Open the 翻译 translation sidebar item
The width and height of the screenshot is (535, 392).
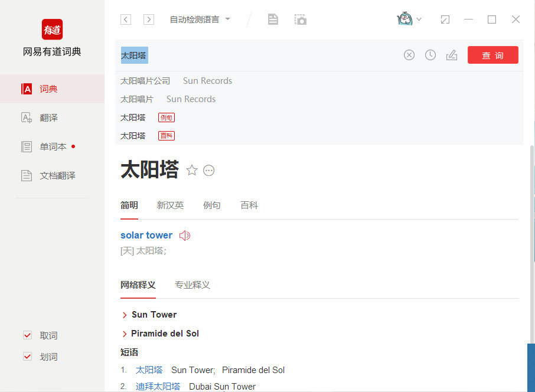pyautogui.click(x=52, y=118)
